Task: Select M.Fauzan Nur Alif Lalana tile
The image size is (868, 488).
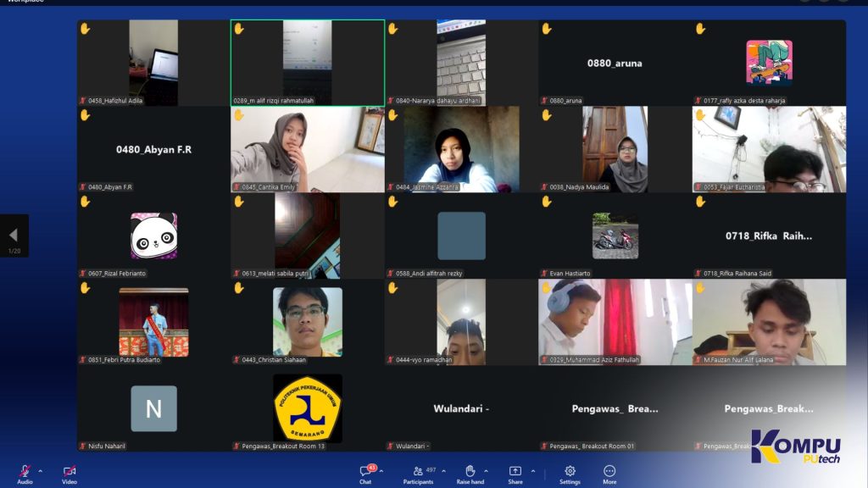Action: [x=769, y=322]
